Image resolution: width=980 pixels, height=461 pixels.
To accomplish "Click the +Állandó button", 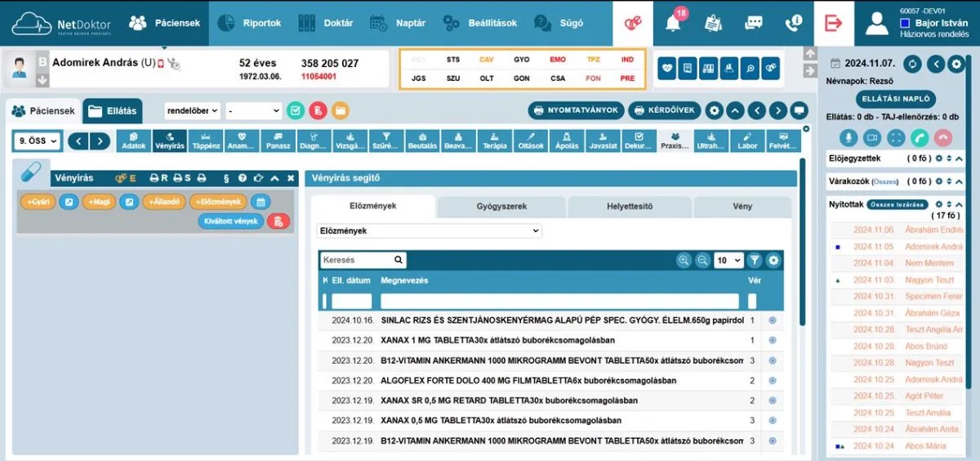I will [164, 202].
